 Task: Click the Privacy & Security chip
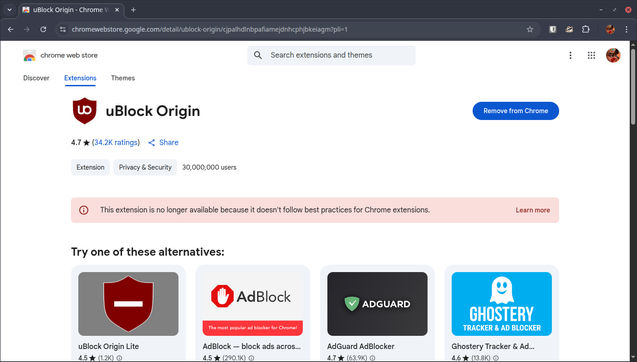(x=145, y=167)
